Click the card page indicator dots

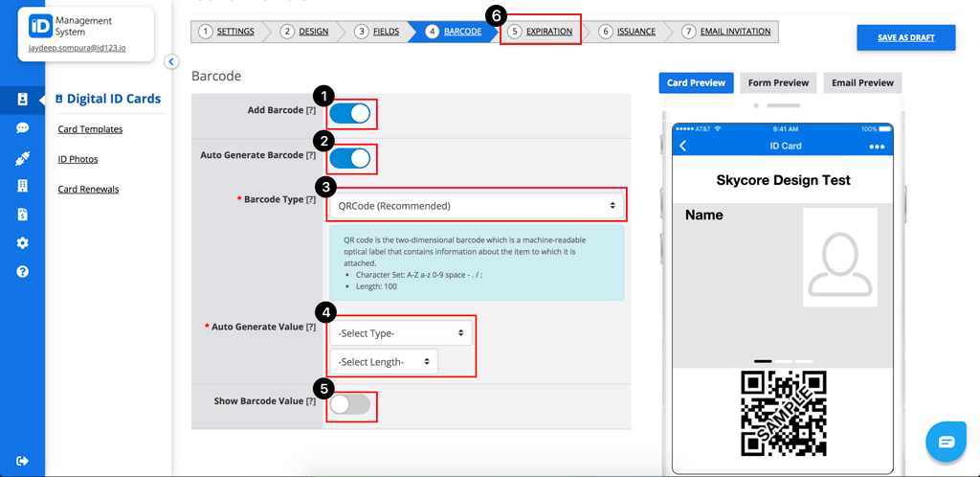(x=783, y=361)
